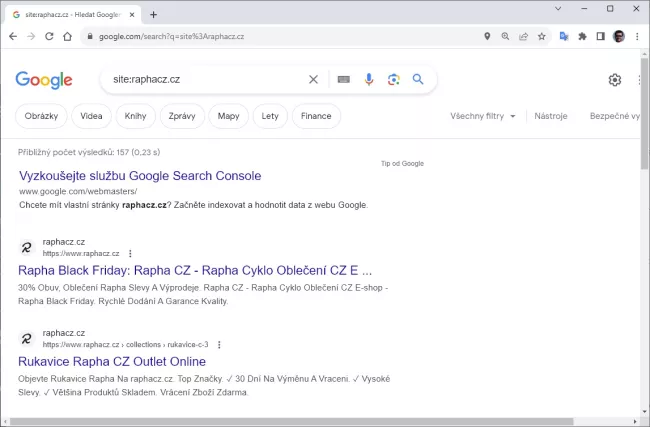
Task: Clear the search query with X
Action: point(313,79)
